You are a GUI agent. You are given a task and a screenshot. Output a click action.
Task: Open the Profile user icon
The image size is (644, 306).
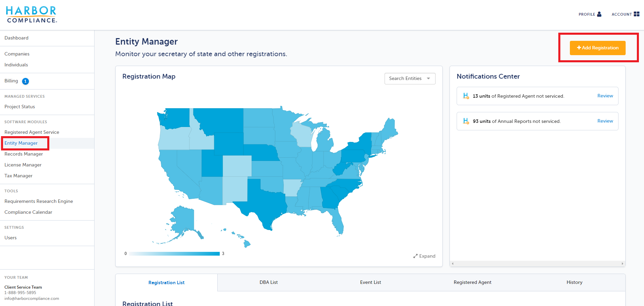599,14
